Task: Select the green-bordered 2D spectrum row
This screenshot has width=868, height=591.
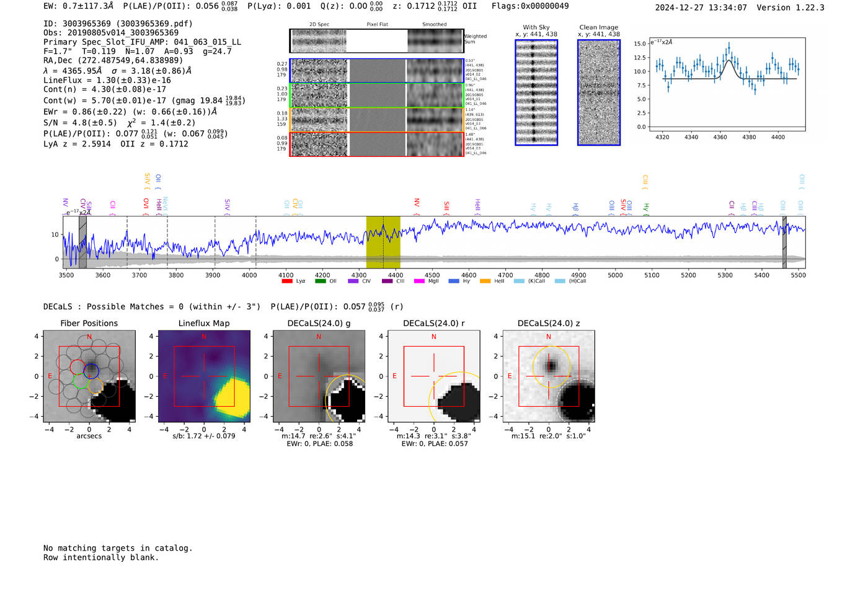Action: click(x=376, y=96)
